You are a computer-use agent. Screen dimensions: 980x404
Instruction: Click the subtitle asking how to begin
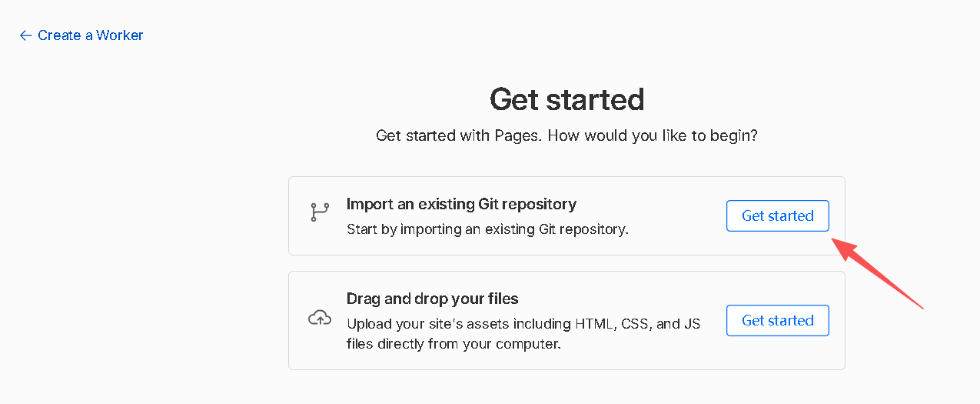pos(566,135)
